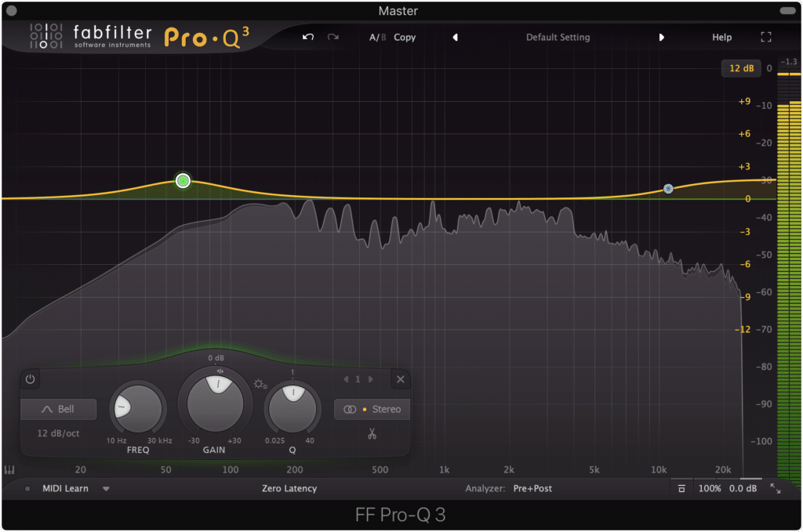The width and height of the screenshot is (803, 532).
Task: Click the 100 frequency label
Action: [231, 469]
